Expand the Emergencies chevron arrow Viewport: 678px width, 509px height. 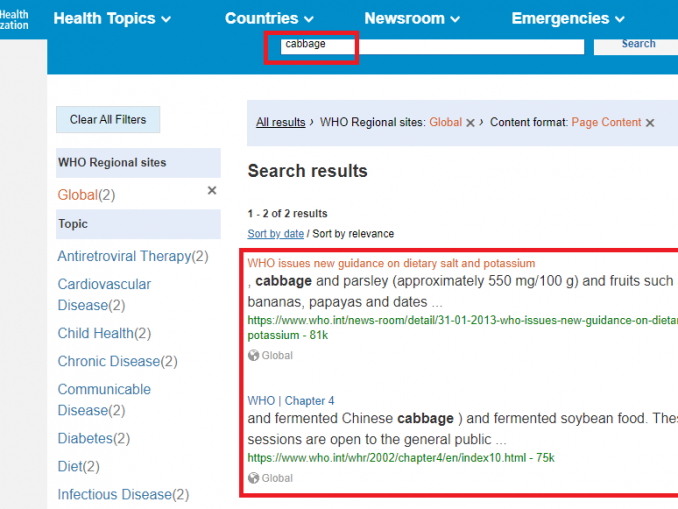(x=620, y=19)
